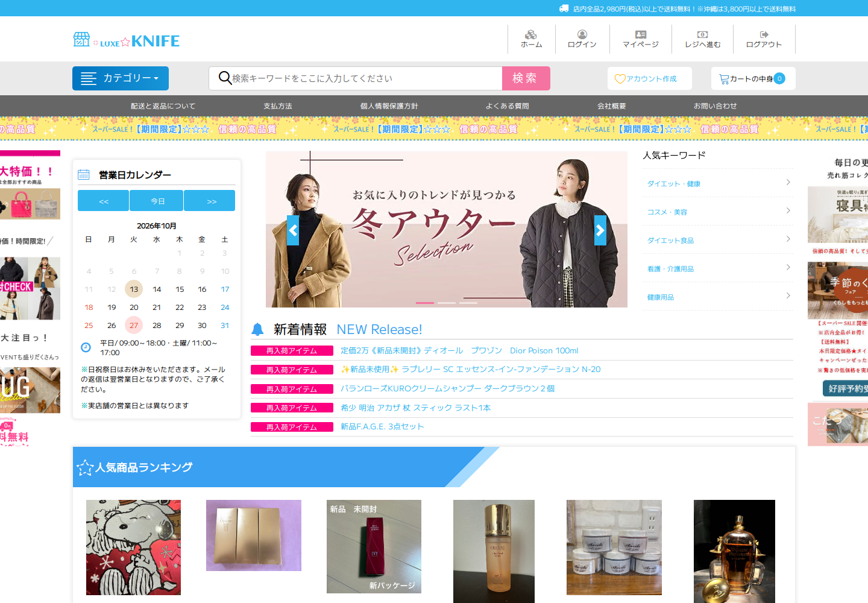Open 明治 アカザ 杖 スティック link
Screen dimensions: 868x603
[416, 408]
